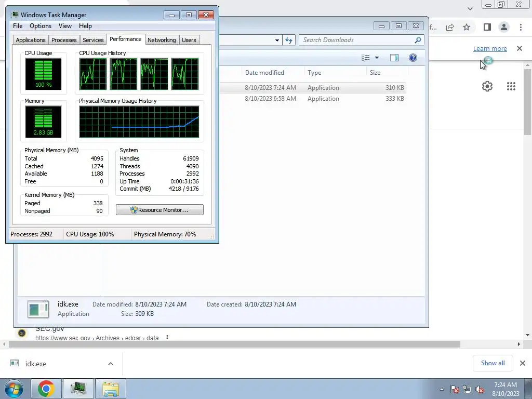Open the Windows Start button
Screen dimensions: 532x399
coord(14,389)
